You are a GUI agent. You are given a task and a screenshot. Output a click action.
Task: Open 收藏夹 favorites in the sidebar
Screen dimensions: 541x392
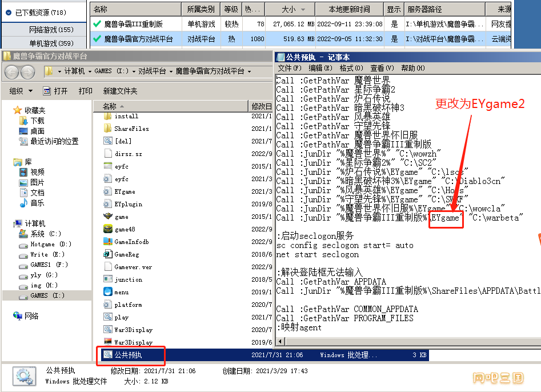29,110
